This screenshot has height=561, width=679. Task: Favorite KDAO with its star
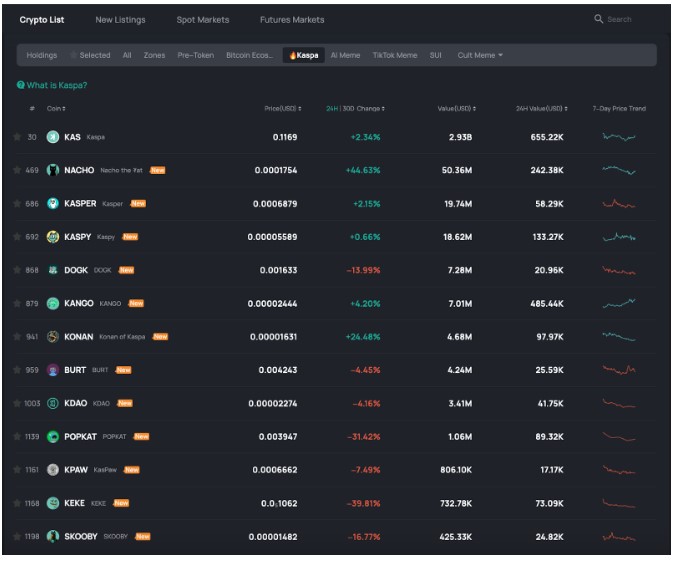coord(17,404)
